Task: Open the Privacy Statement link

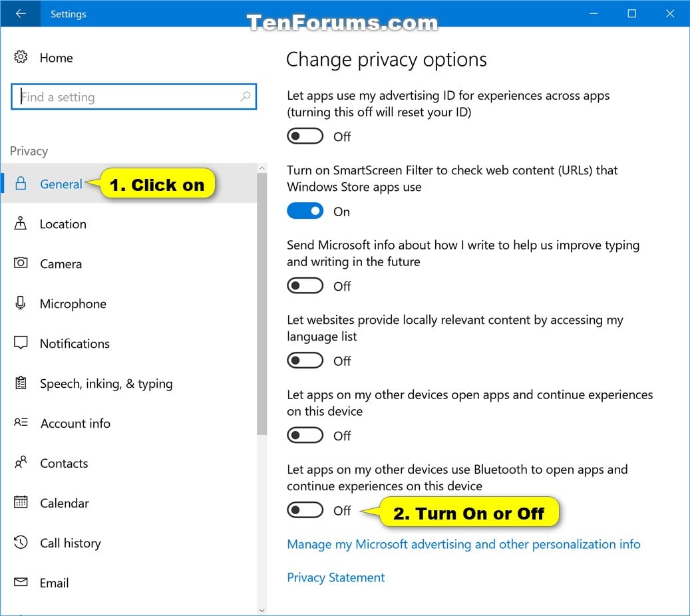Action: tap(336, 577)
